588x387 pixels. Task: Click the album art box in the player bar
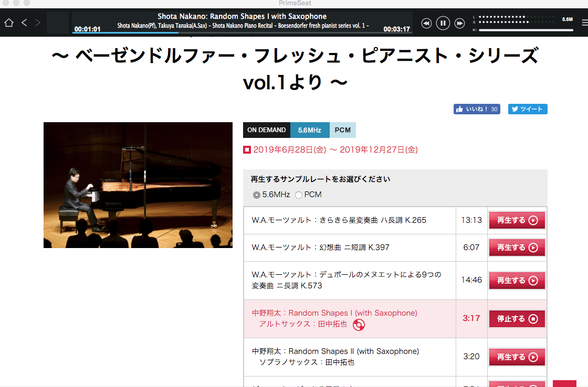click(58, 23)
